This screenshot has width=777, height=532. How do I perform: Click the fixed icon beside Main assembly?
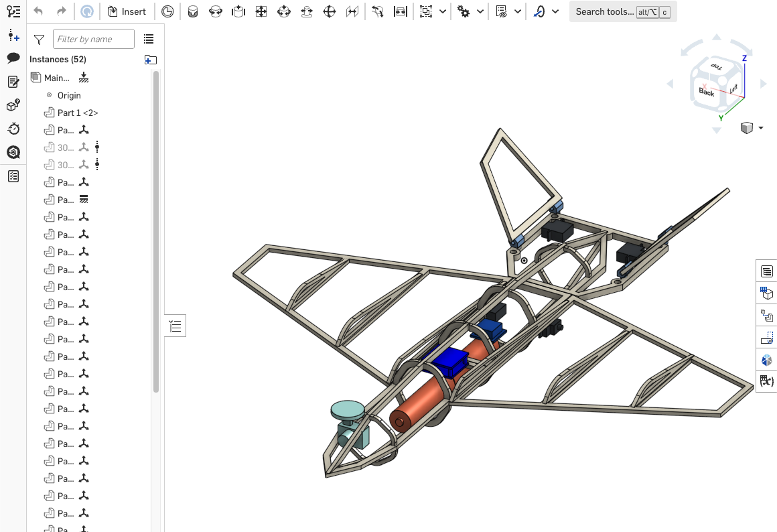pyautogui.click(x=84, y=77)
